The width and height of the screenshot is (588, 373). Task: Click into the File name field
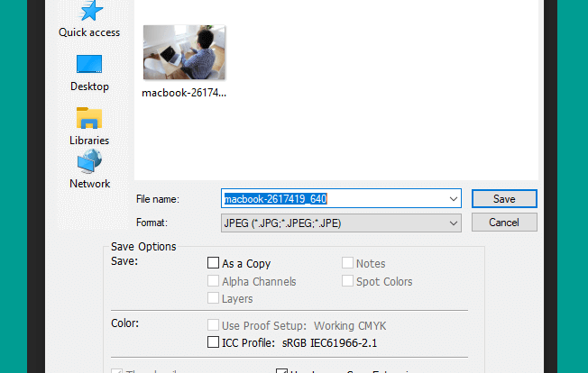tap(341, 198)
